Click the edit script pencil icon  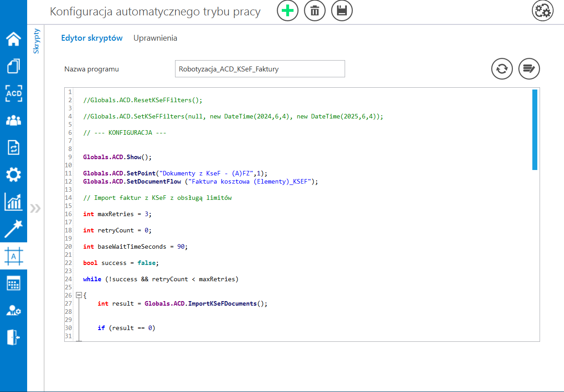pos(529,69)
